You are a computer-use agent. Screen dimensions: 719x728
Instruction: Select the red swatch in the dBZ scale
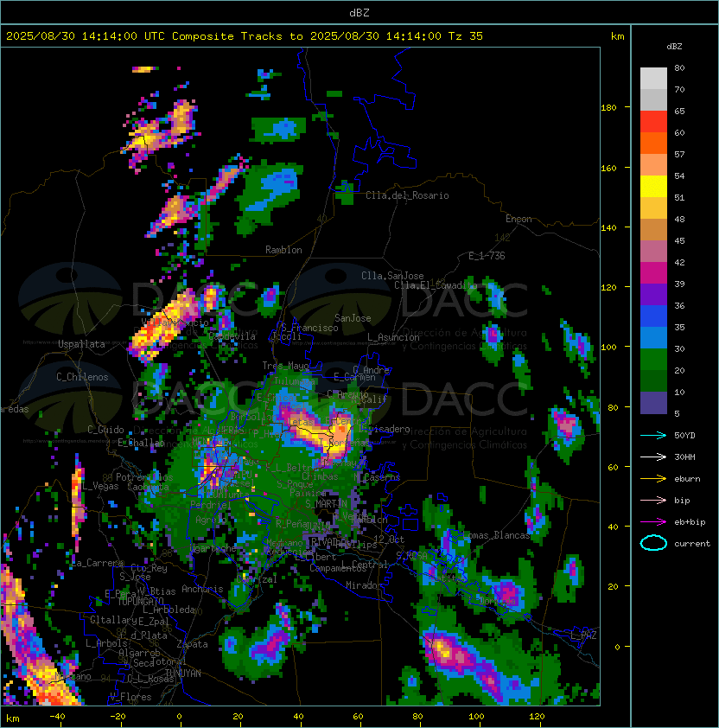(653, 122)
